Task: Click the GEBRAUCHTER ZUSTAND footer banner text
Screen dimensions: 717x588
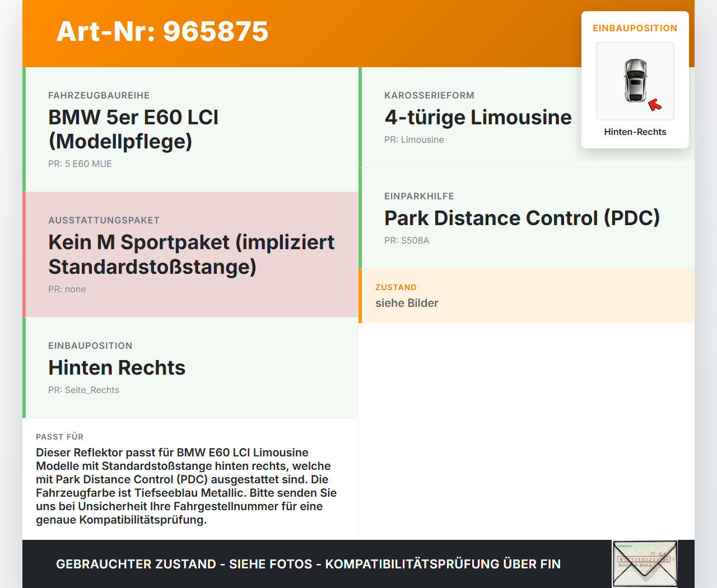Action: (x=308, y=564)
